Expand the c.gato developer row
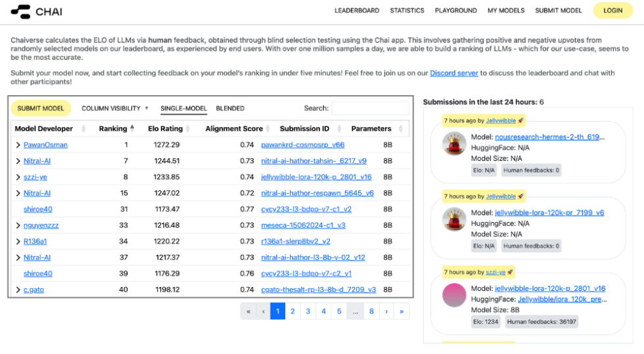The image size is (644, 354). tap(18, 290)
